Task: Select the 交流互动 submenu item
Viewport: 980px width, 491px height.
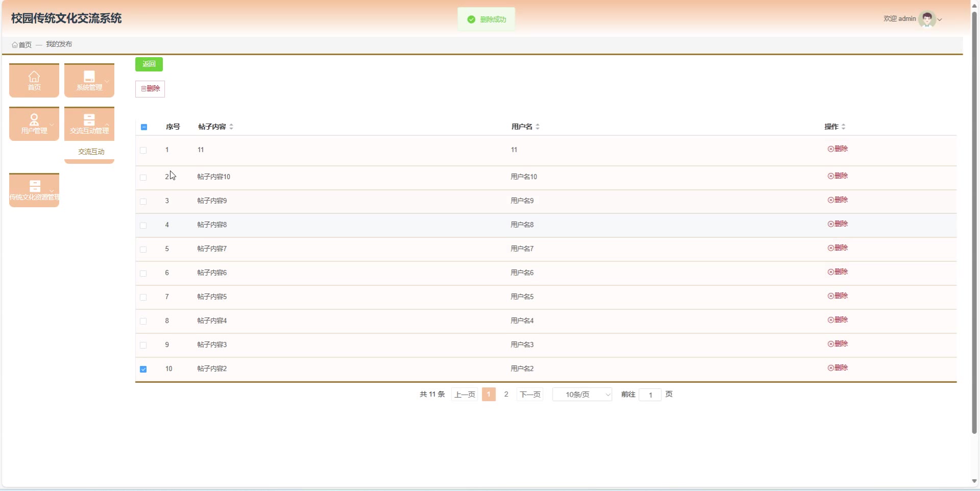Action: pos(91,152)
